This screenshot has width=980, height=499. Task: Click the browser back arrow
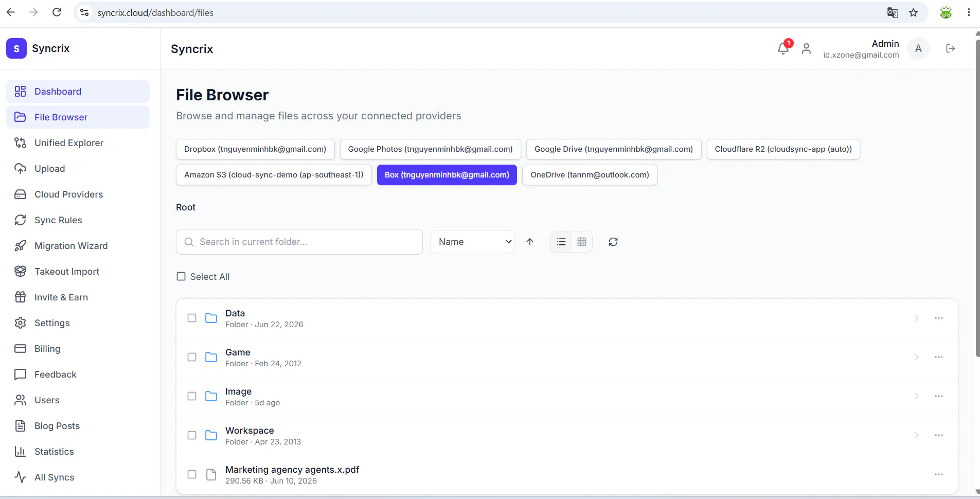(11, 12)
